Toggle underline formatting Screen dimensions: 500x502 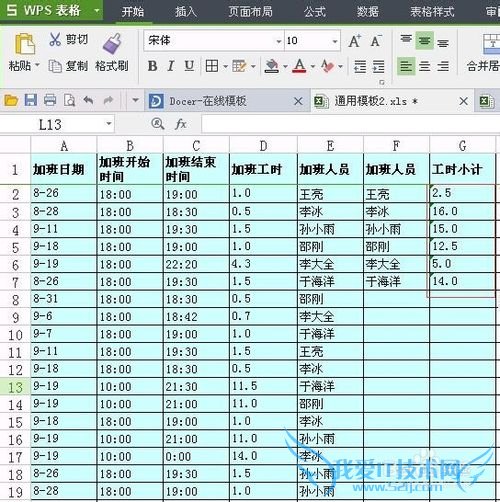pyautogui.click(x=189, y=66)
